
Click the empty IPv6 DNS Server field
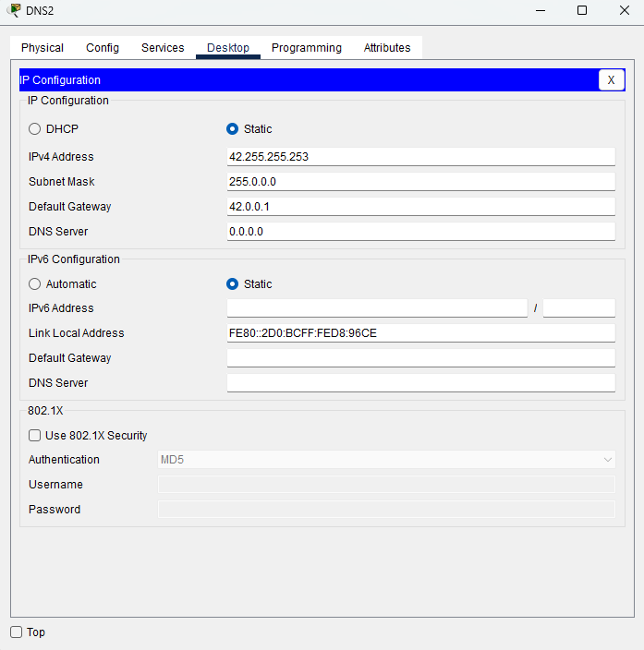pyautogui.click(x=420, y=382)
